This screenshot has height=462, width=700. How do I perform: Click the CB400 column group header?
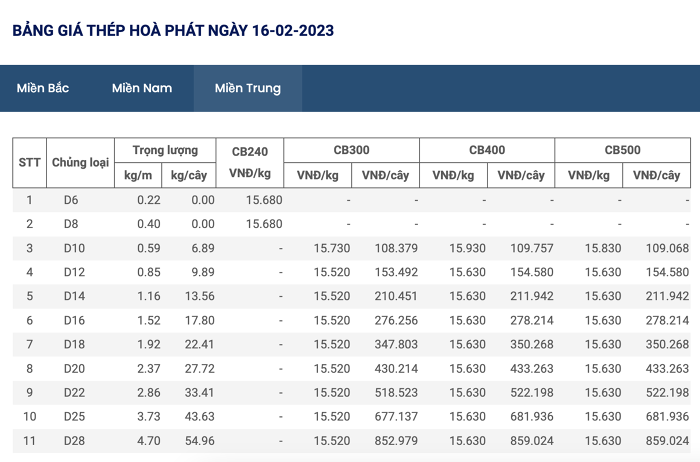pyautogui.click(x=487, y=150)
